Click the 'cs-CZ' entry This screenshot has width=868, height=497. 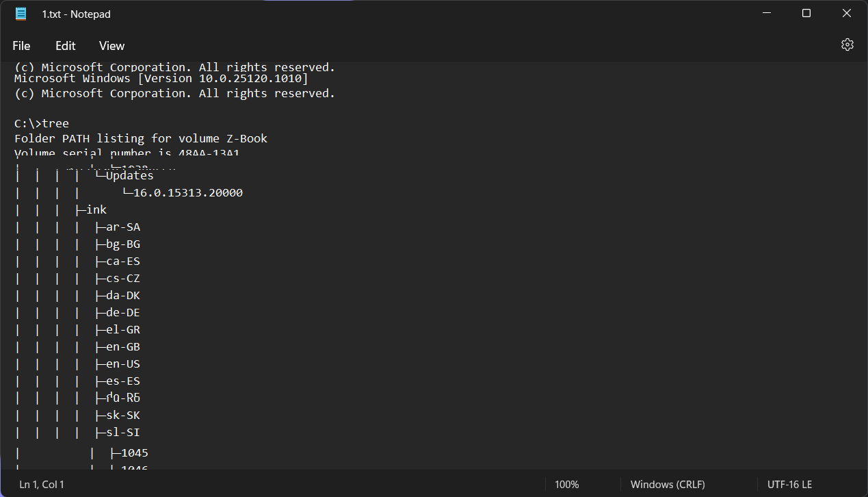point(123,279)
